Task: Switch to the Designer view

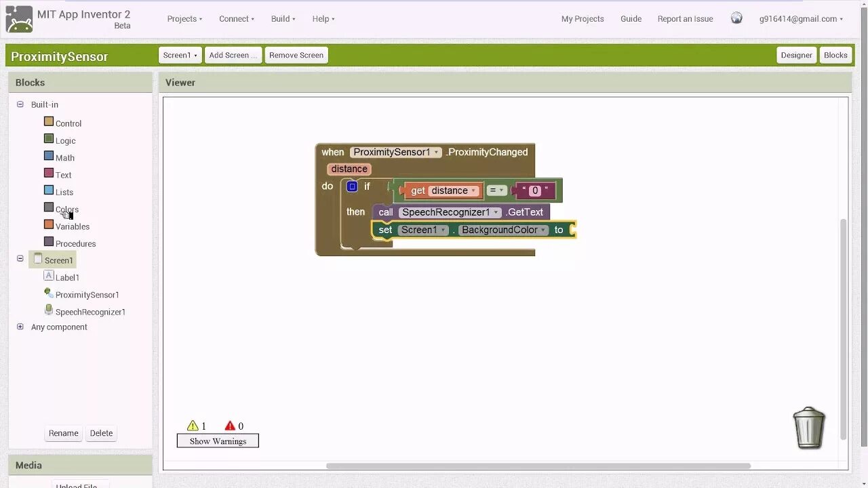Action: [796, 55]
